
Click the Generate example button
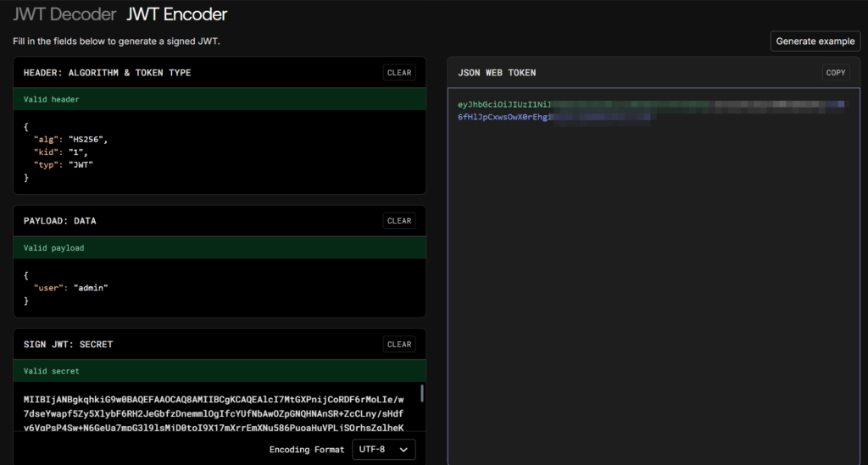click(815, 42)
